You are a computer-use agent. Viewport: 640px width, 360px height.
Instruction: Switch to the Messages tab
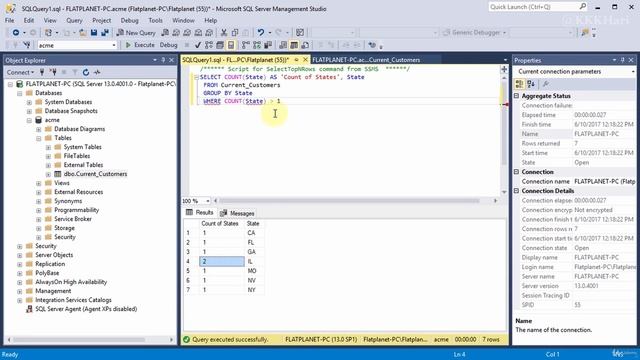click(237, 213)
